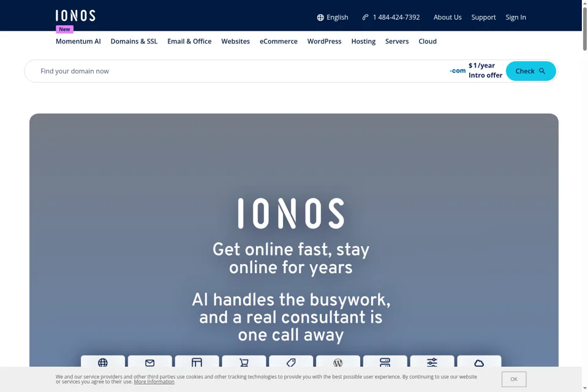This screenshot has height=392, width=588.
Task: Open the English language selector
Action: tap(333, 17)
